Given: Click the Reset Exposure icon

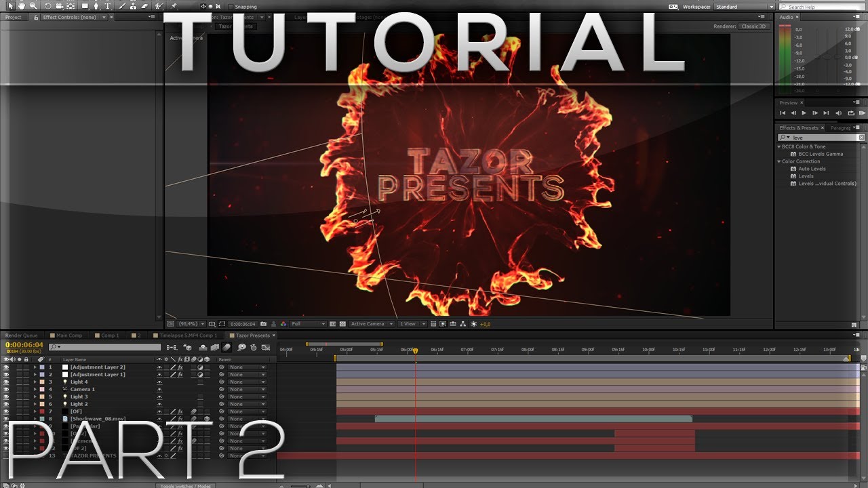Looking at the screenshot, I should point(472,324).
